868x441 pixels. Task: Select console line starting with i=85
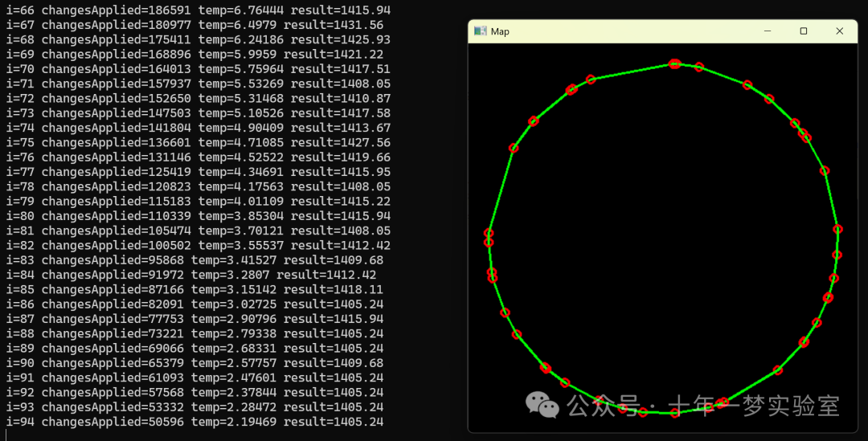[194, 289]
